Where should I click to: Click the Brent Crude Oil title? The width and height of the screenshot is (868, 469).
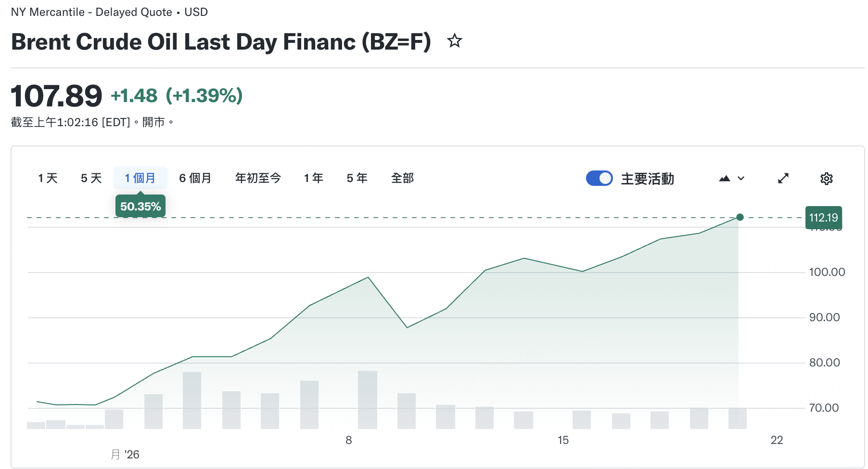click(x=221, y=42)
